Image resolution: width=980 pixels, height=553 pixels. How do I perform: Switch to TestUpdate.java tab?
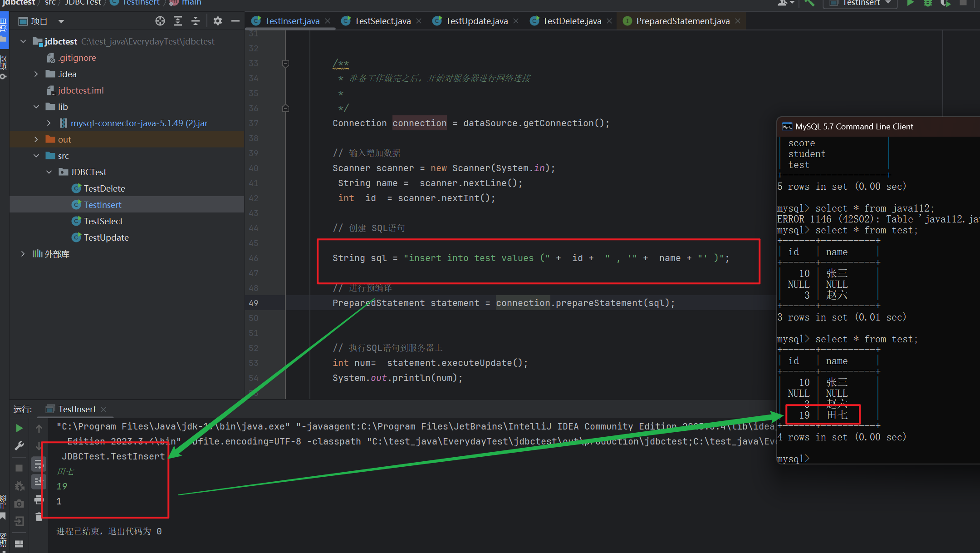[x=477, y=21]
